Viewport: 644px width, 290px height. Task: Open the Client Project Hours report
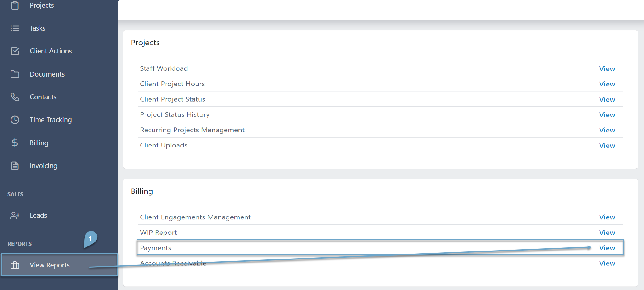[607, 84]
